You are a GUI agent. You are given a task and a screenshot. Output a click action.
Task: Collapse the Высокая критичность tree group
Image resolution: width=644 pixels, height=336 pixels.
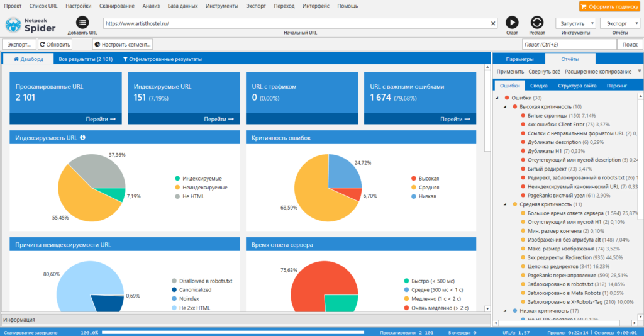[506, 107]
